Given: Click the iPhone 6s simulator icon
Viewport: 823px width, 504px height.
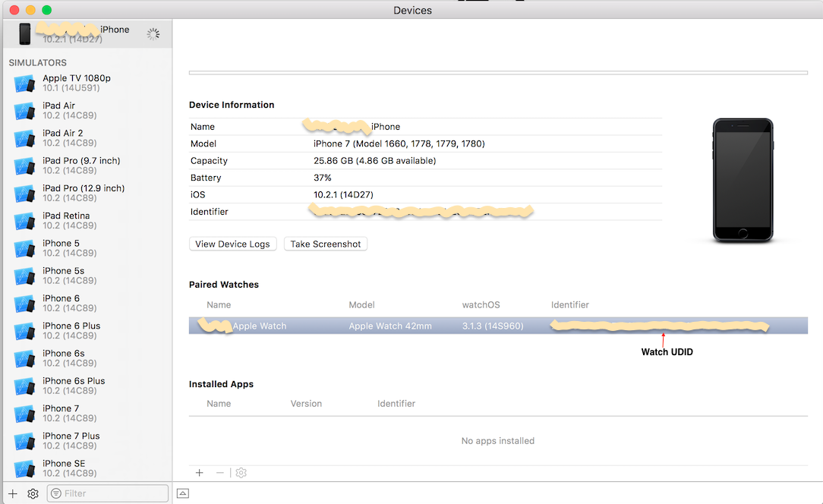Looking at the screenshot, I should pos(24,358).
